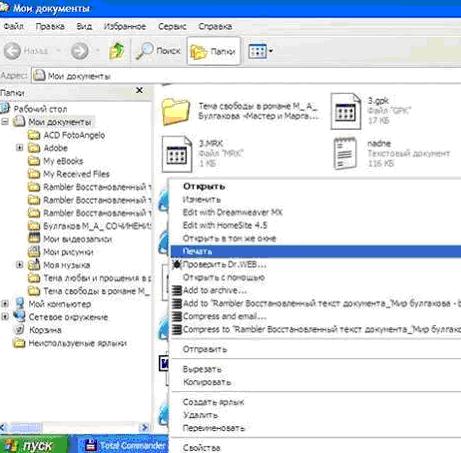
Task: Select Мои видеозаписи folder icon
Action: (34, 239)
